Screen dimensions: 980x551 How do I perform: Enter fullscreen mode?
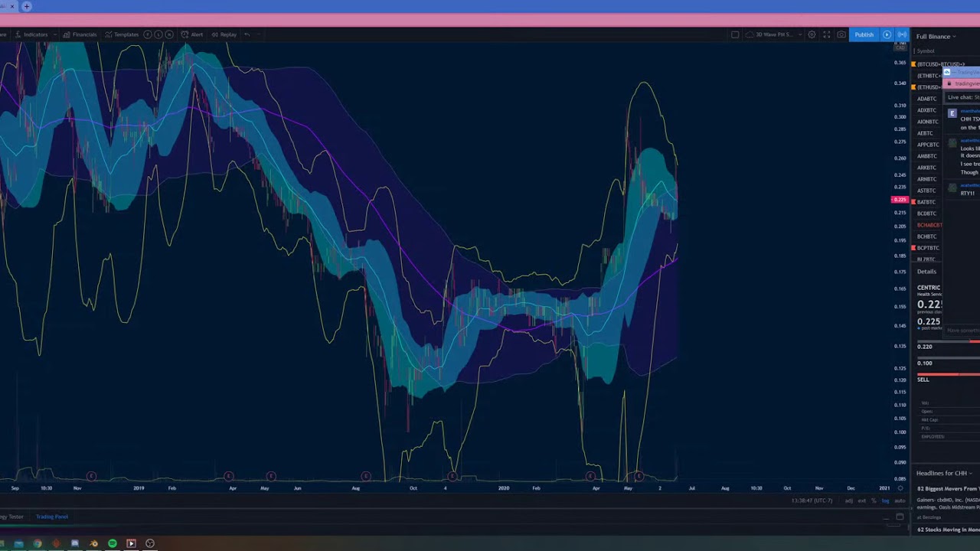pyautogui.click(x=827, y=34)
